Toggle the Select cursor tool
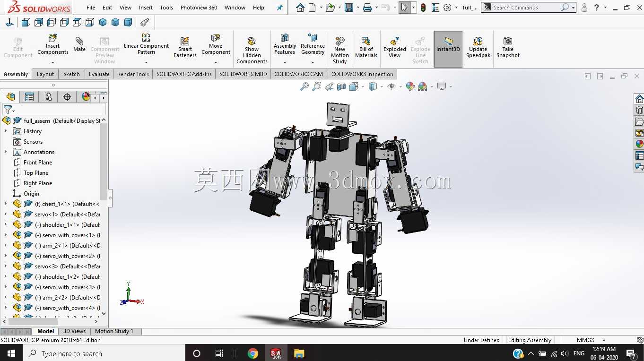644x361 pixels. coord(404,8)
